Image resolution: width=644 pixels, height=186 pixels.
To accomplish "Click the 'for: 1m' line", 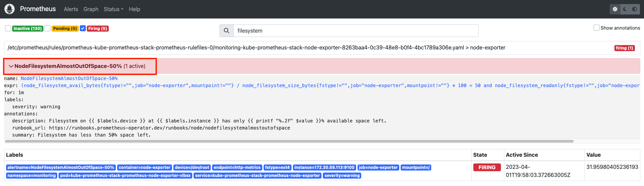I will [x=14, y=92].
